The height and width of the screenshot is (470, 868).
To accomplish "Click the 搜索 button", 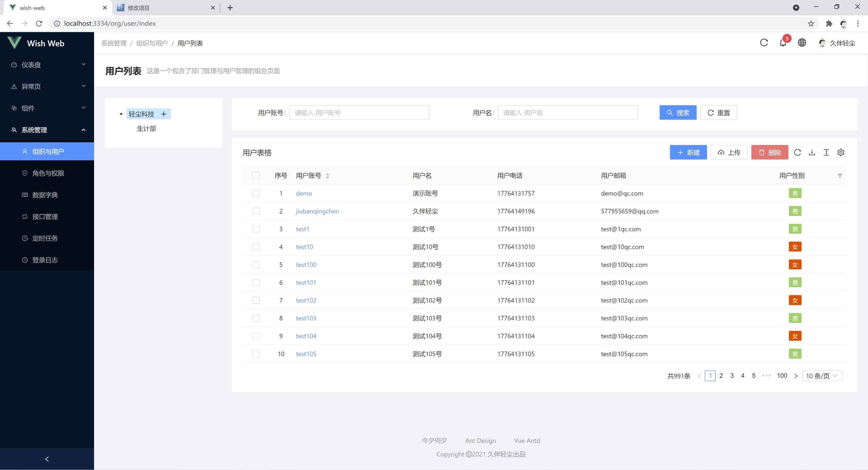I will point(678,113).
